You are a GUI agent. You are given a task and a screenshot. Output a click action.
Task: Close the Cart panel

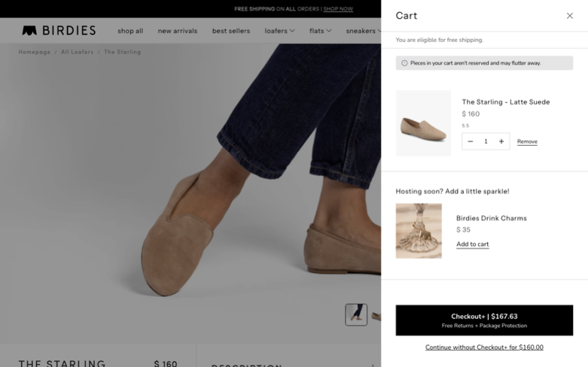570,16
